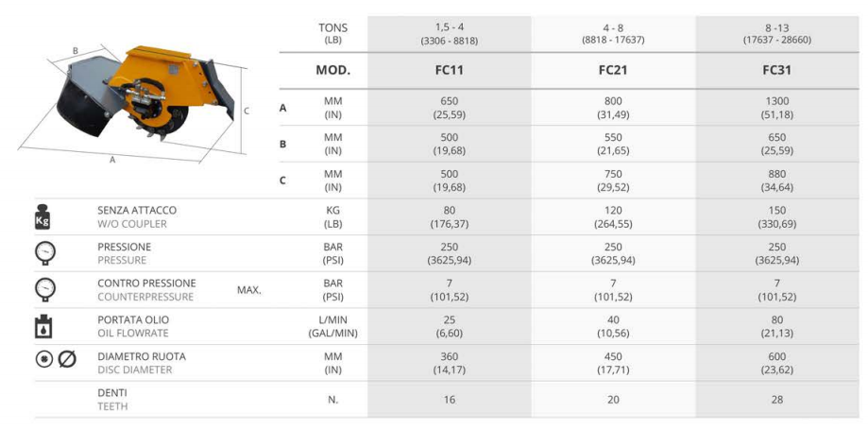Select the FC11 model column header
868x430 pixels.
450,70
